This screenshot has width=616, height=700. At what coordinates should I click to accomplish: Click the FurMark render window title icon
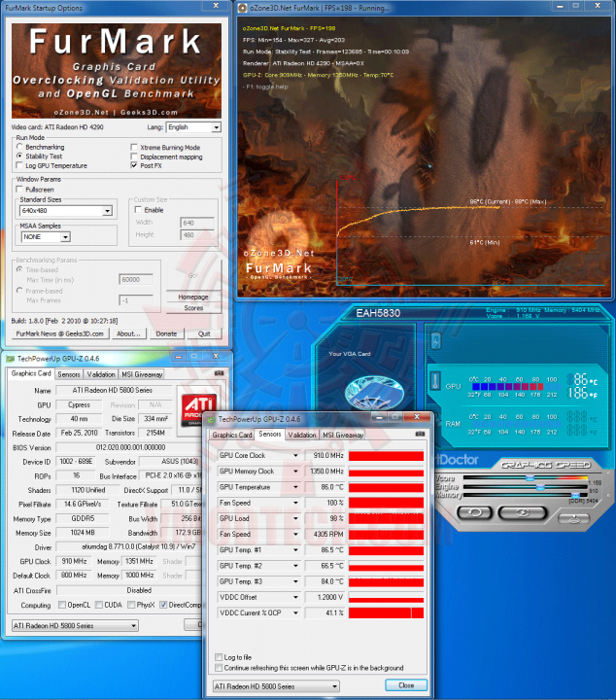pyautogui.click(x=242, y=8)
